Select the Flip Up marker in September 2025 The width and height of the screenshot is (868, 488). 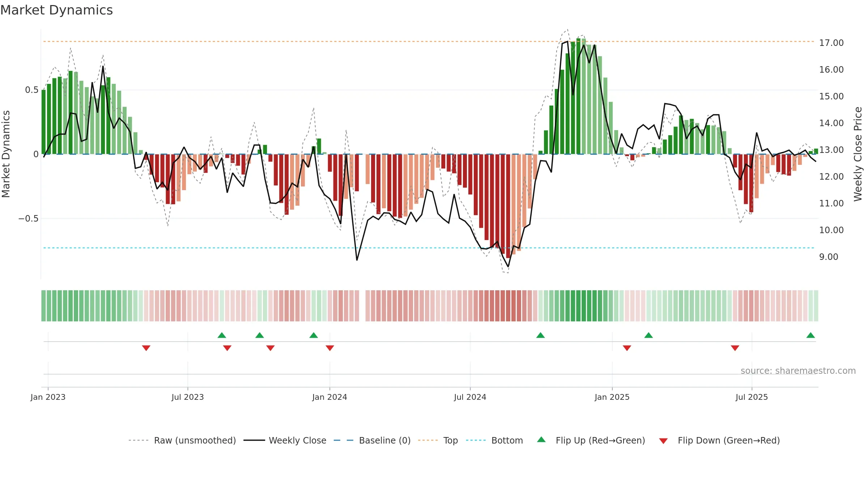[x=810, y=335]
